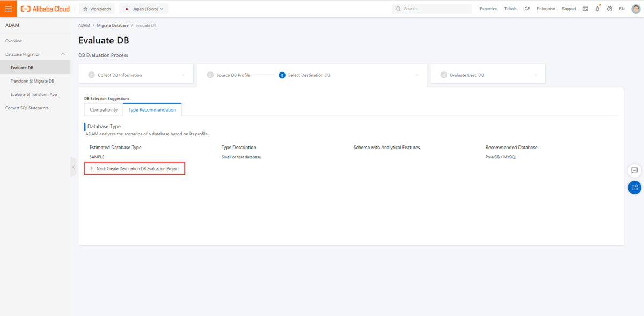
Task: Click the Type Description column header
Action: (239, 147)
